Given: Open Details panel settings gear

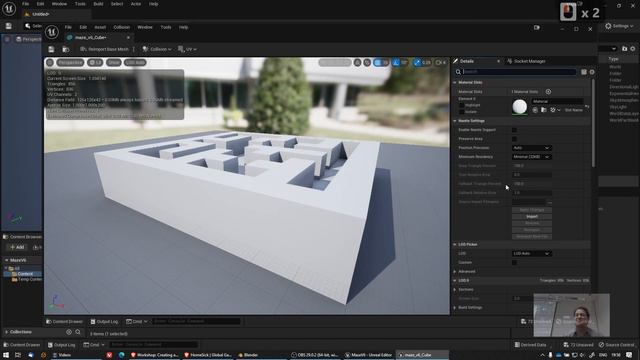Looking at the screenshot, I should (x=592, y=72).
